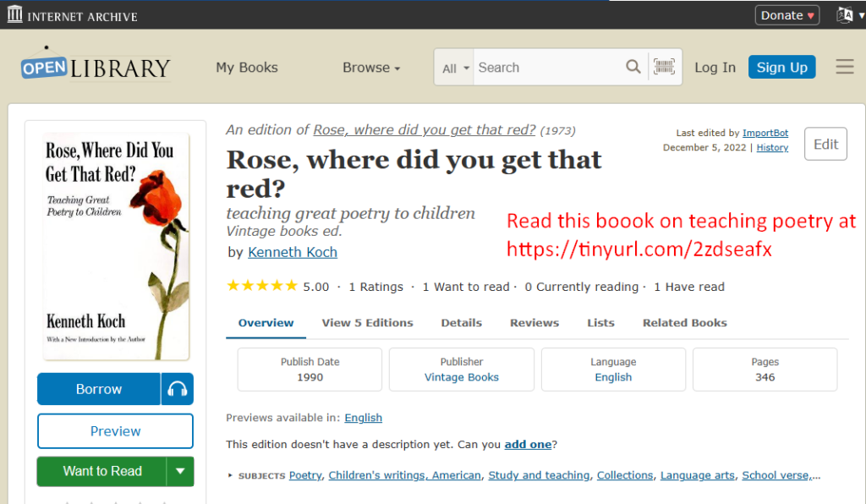Click the Sign Up button

tap(781, 68)
